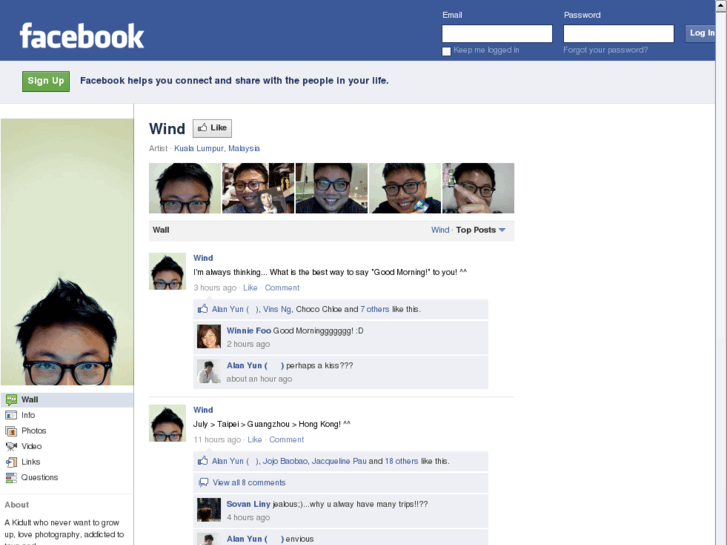Select the Links tab in sidebar
Viewport: 727px width, 545px height.
[67, 462]
